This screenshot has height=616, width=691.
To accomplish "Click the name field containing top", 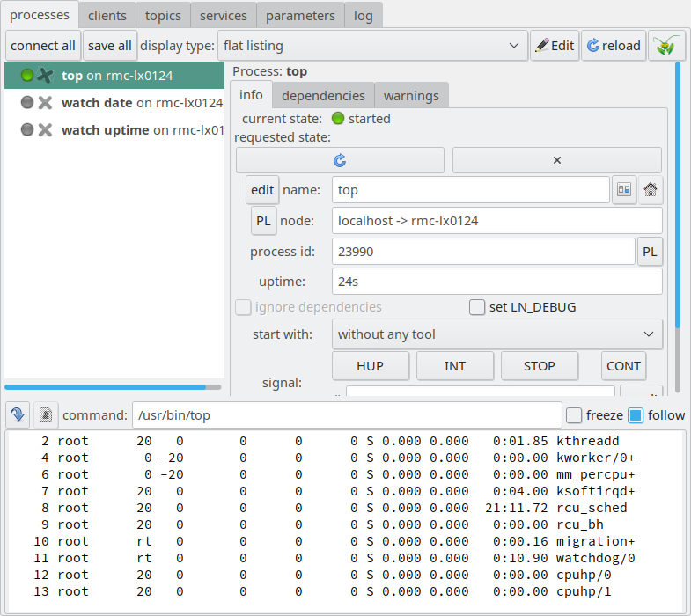I will click(x=471, y=190).
